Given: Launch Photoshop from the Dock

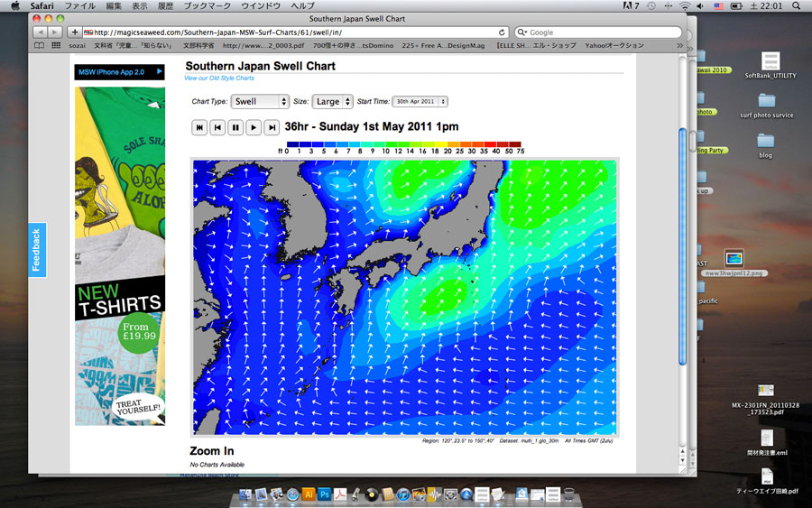Looking at the screenshot, I should [x=324, y=494].
